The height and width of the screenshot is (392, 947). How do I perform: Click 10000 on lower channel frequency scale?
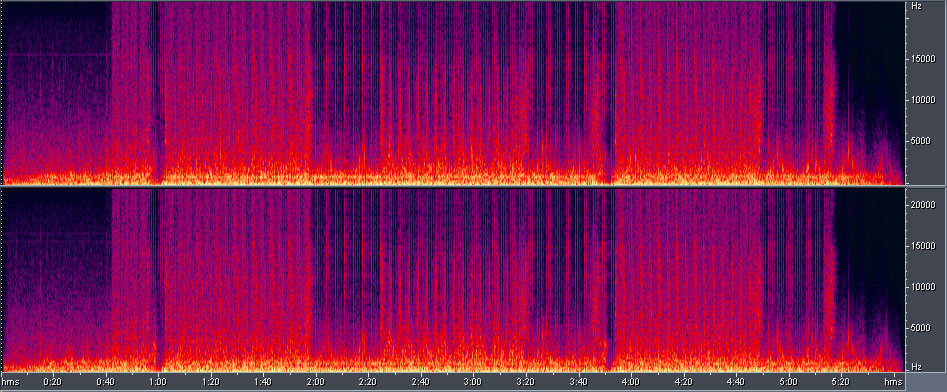[x=923, y=287]
